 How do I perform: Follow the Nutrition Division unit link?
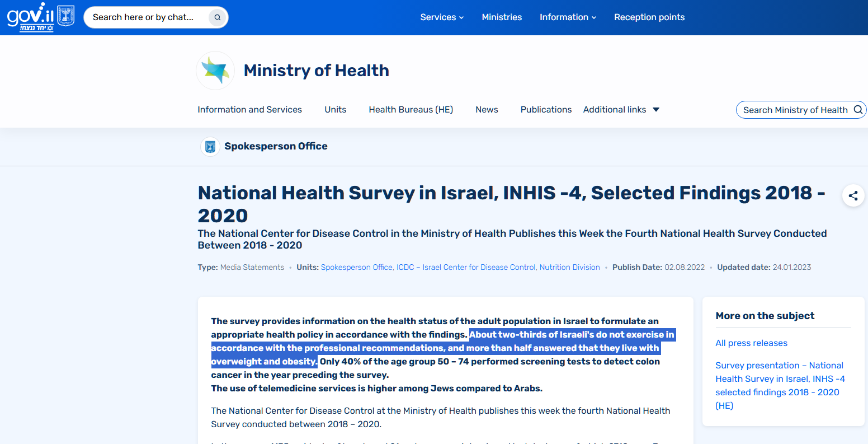click(569, 268)
